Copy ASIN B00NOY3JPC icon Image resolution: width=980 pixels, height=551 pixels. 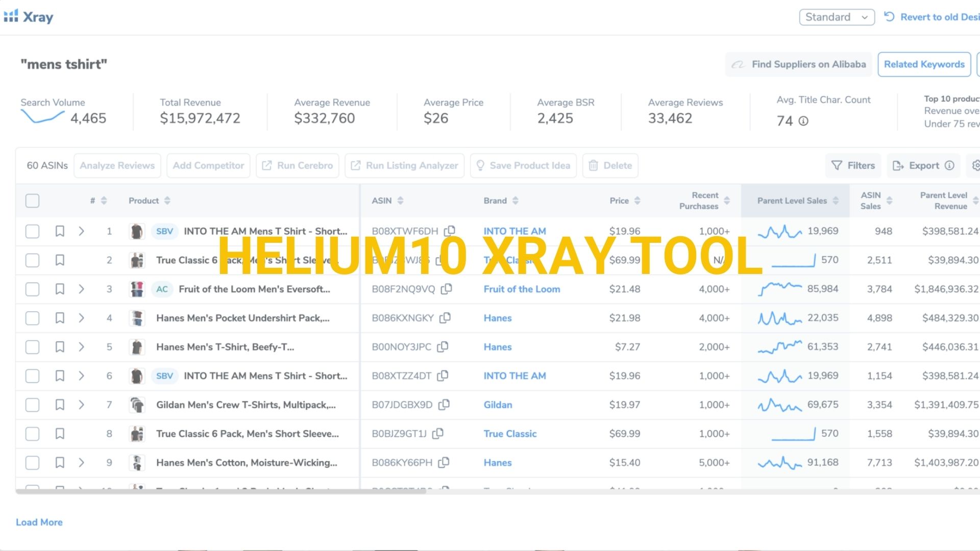pos(443,347)
